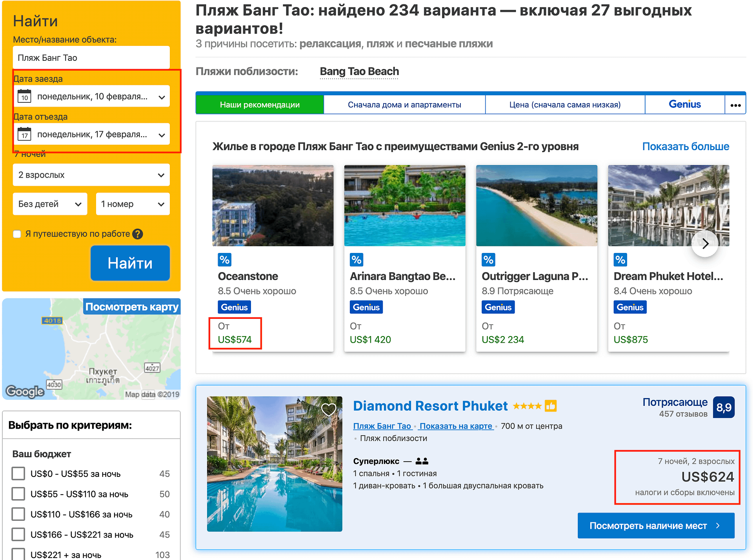This screenshot has width=753, height=560.
Task: Click the check-in calendar icon
Action: (x=24, y=96)
